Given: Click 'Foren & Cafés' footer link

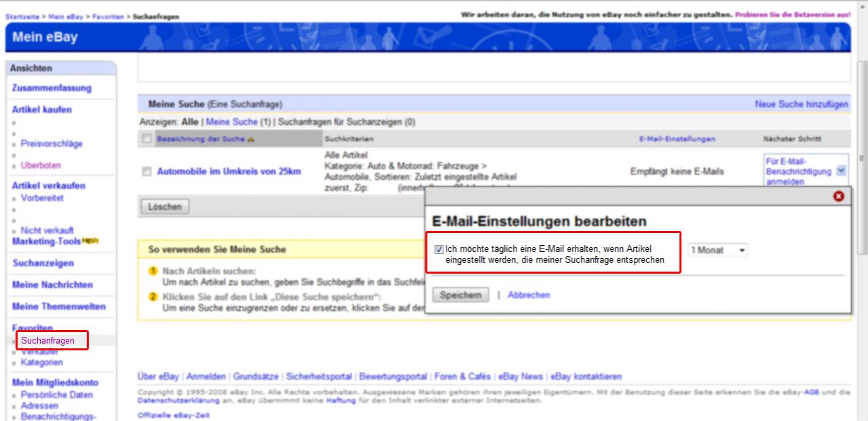Looking at the screenshot, I should click(x=463, y=376).
